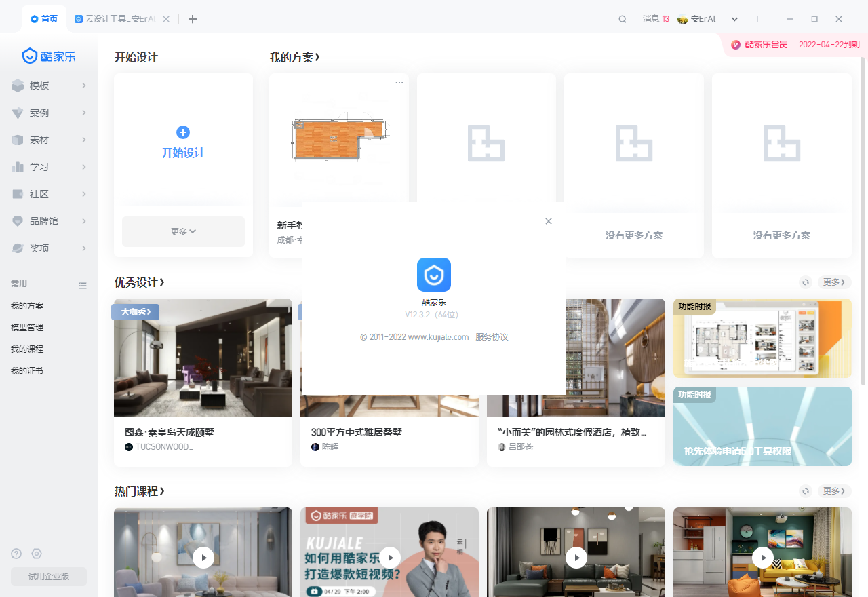Open the 热门课程 heading link
Screen dimensions: 868x597
coord(140,491)
